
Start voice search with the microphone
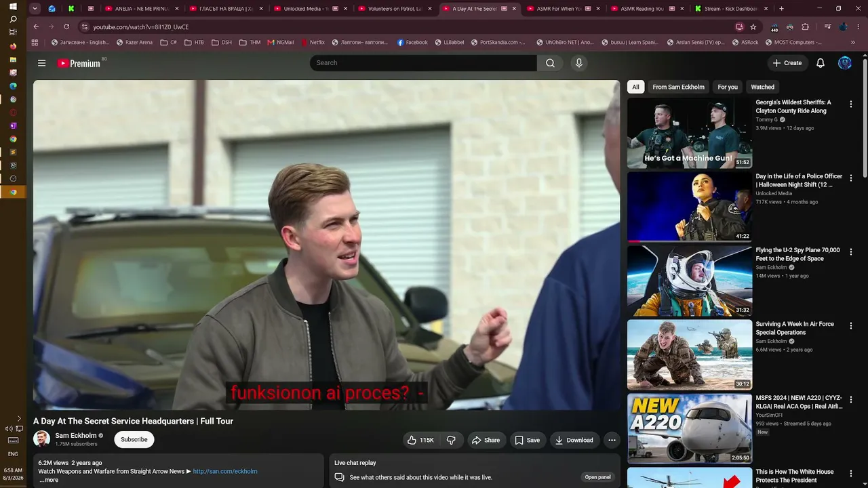tap(578, 63)
